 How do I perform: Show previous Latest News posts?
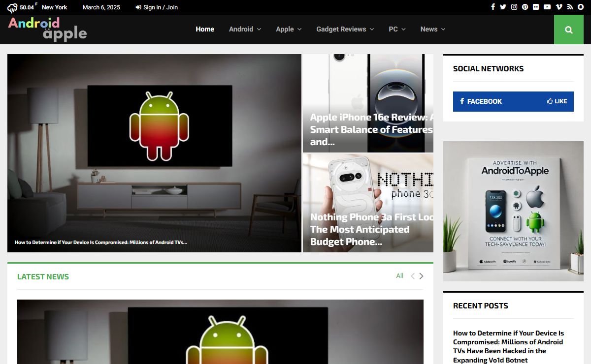413,276
